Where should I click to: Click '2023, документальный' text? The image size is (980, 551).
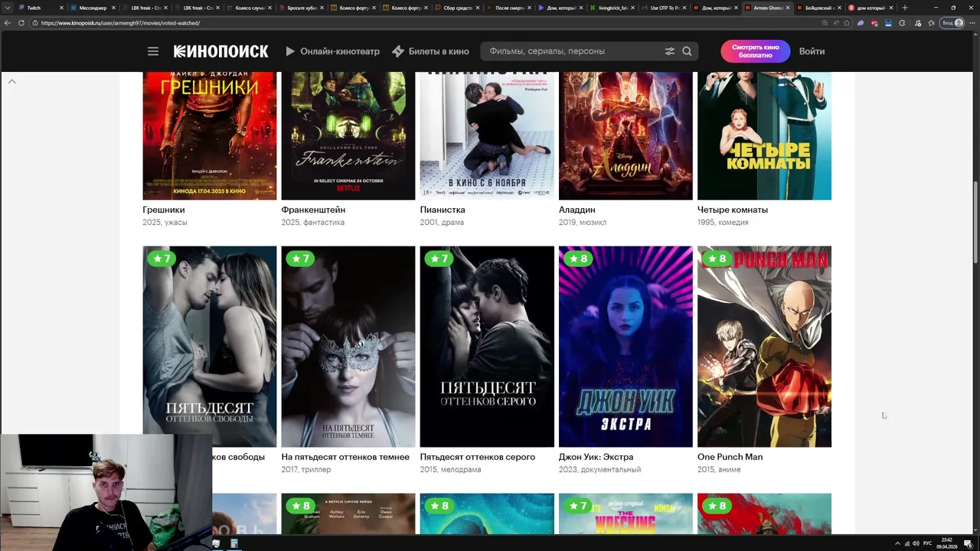(x=599, y=470)
